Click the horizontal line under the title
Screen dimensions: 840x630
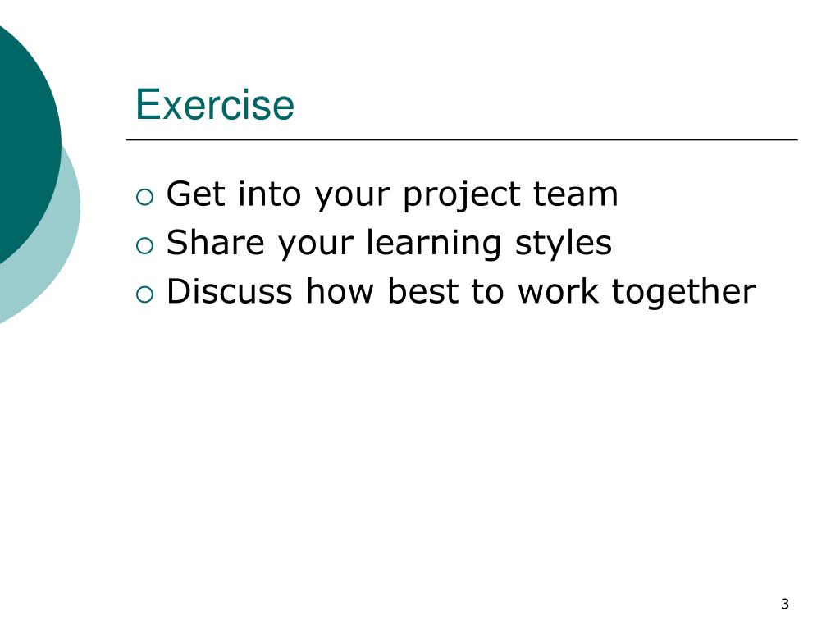(x=462, y=139)
